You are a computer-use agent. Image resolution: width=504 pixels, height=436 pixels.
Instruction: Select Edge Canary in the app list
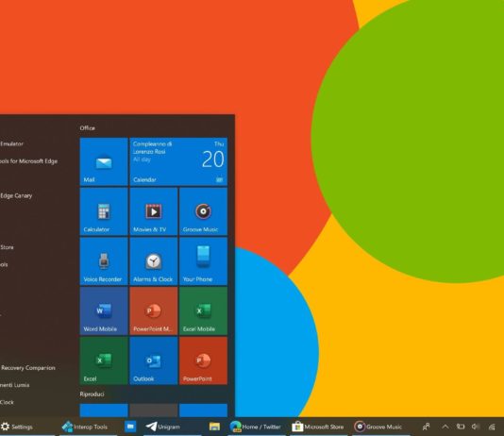(x=16, y=195)
